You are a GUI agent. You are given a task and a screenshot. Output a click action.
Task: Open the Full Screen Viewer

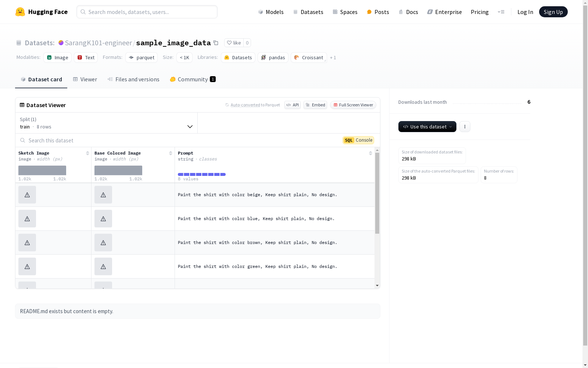click(x=353, y=105)
